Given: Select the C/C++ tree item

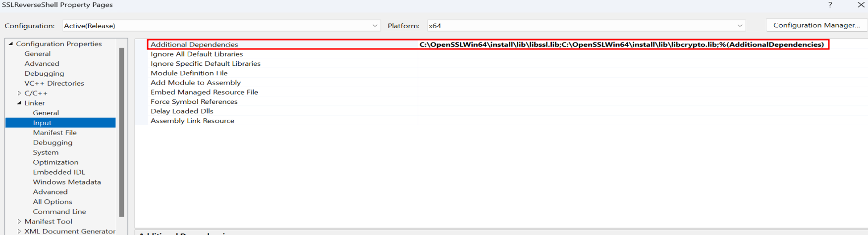Looking at the screenshot, I should (x=36, y=93).
